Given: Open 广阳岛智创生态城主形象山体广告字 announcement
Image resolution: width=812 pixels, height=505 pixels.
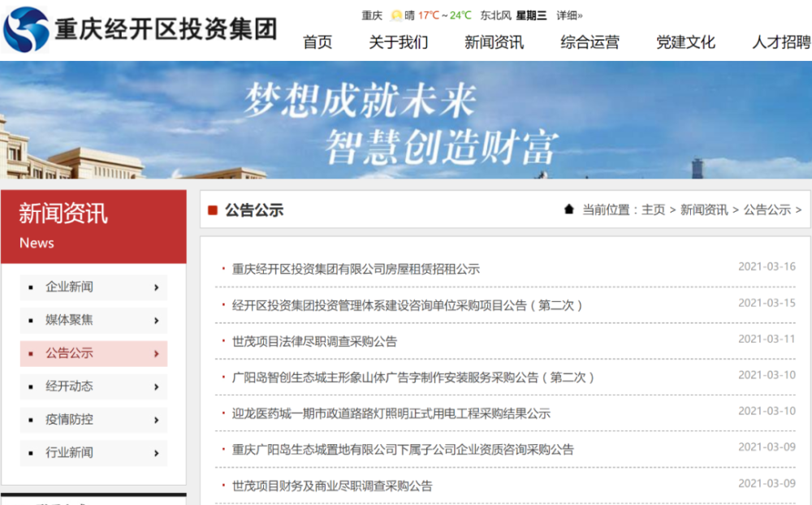Looking at the screenshot, I should click(x=413, y=378).
